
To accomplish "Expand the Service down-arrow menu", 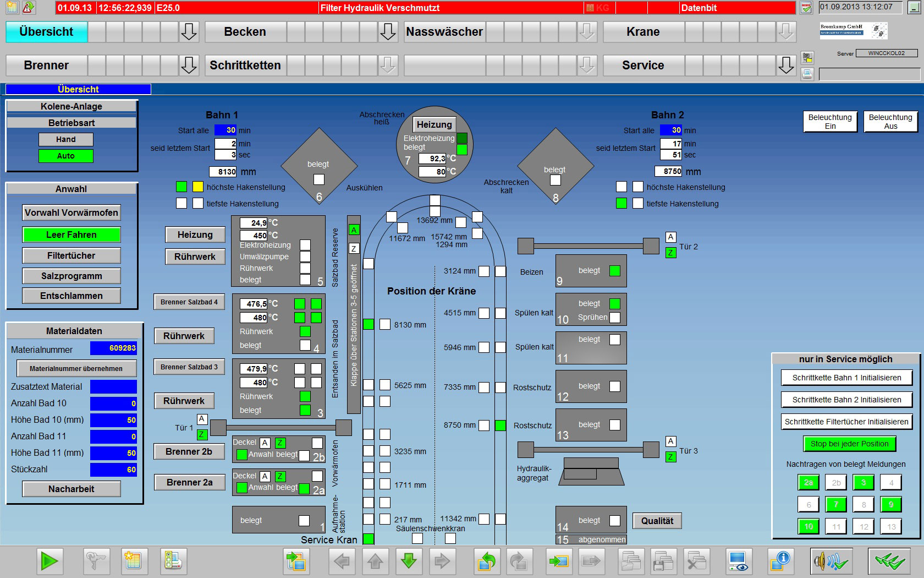I will (786, 66).
